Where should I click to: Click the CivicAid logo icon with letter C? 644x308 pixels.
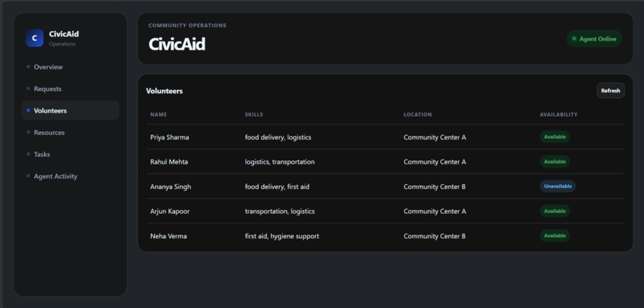[34, 38]
